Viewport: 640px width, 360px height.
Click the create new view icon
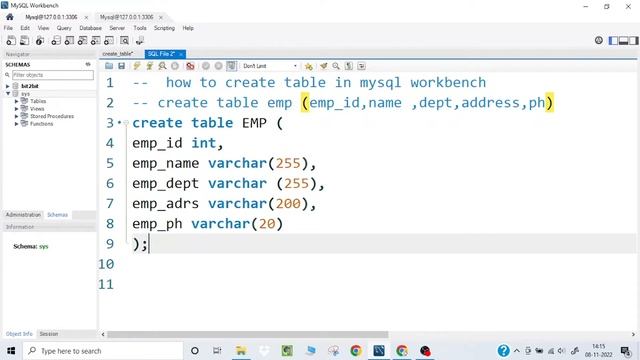(x=82, y=40)
